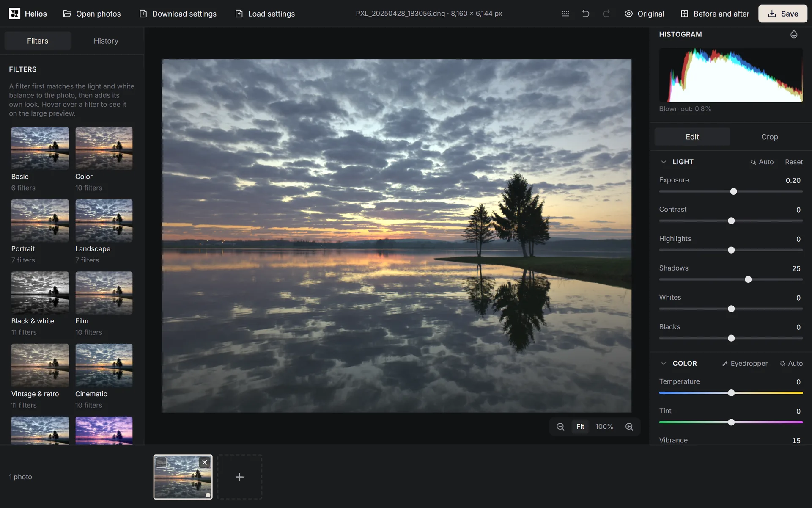Remove photo from filmstrip with X
This screenshot has width=812, height=508.
point(205,462)
